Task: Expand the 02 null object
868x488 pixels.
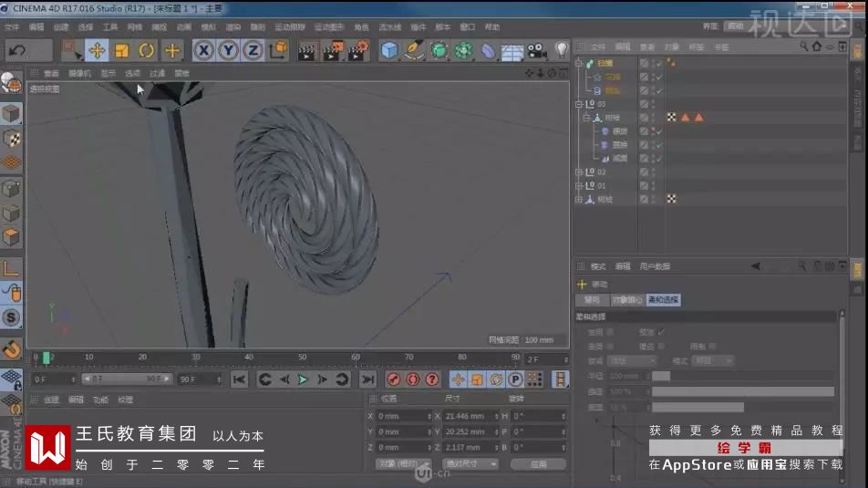Action: point(579,171)
